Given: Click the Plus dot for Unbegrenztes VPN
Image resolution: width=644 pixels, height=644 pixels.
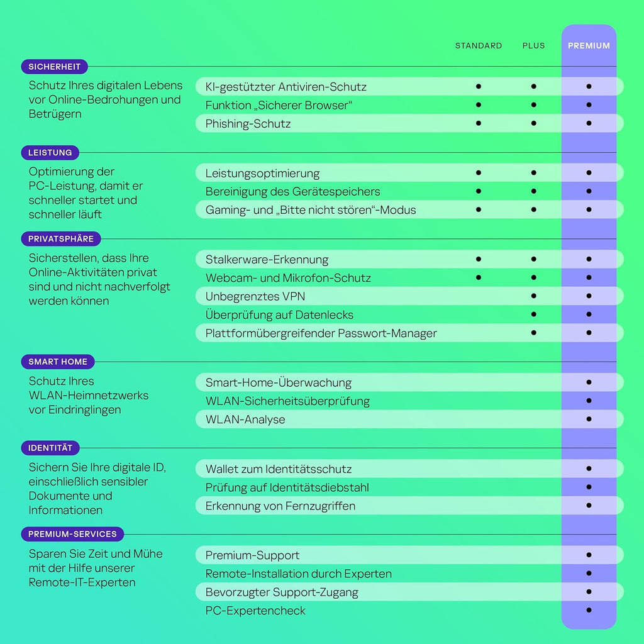Looking at the screenshot, I should click(x=533, y=296).
